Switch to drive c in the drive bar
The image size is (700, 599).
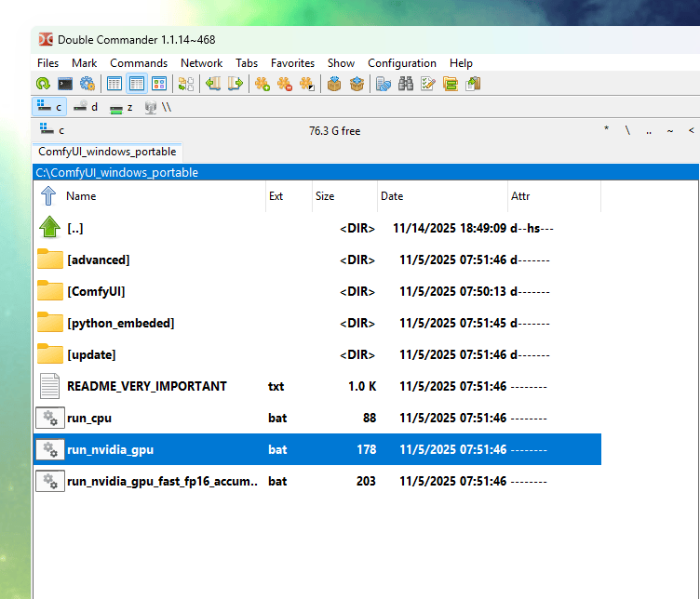pyautogui.click(x=49, y=107)
